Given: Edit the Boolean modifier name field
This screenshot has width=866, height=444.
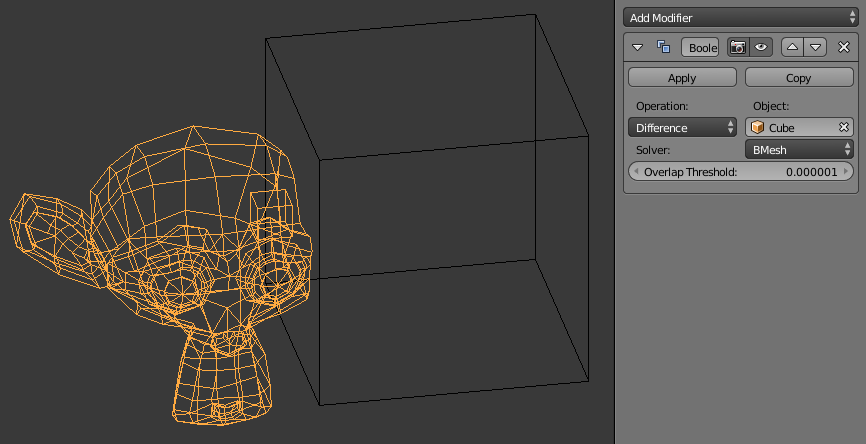Looking at the screenshot, I should [x=700, y=47].
